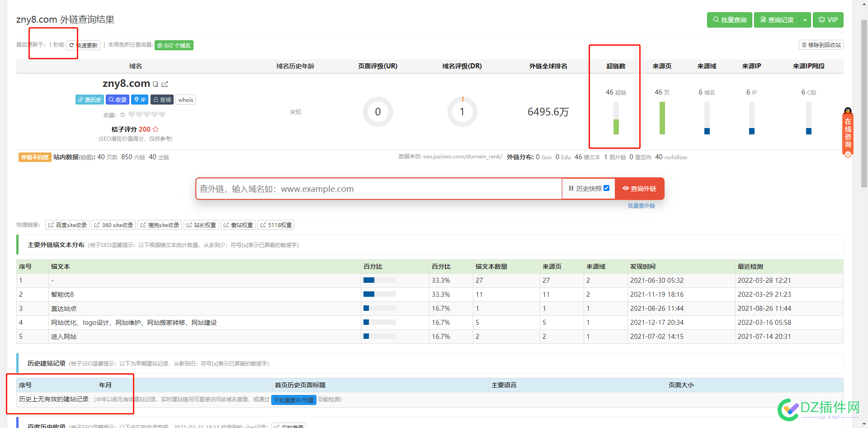Open the 搜狗site收录 quick link
868x428 pixels.
click(160, 225)
